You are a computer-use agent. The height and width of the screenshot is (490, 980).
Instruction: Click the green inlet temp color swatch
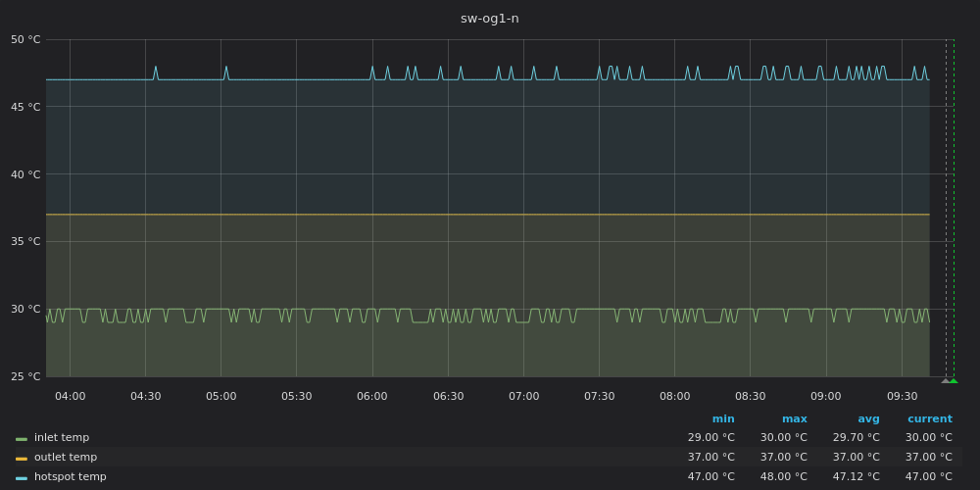(22, 439)
